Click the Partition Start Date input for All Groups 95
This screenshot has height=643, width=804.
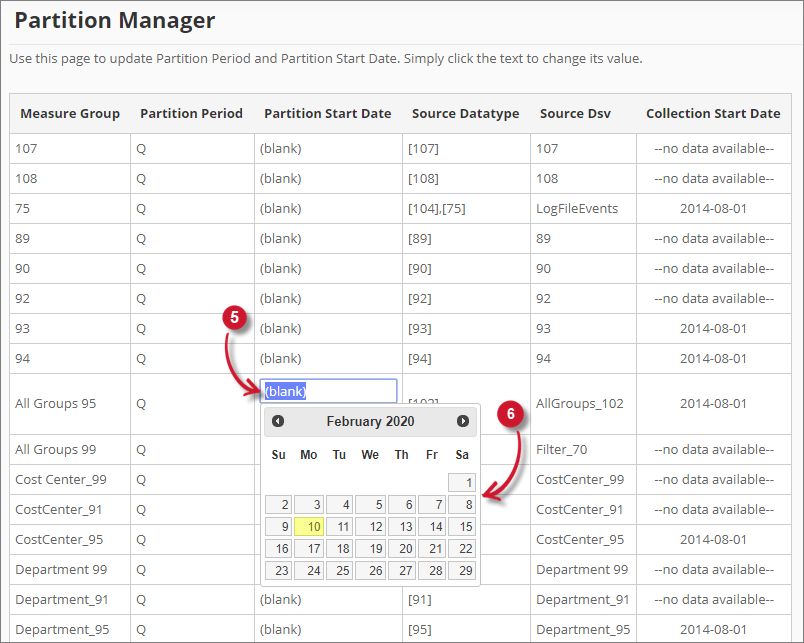click(328, 391)
